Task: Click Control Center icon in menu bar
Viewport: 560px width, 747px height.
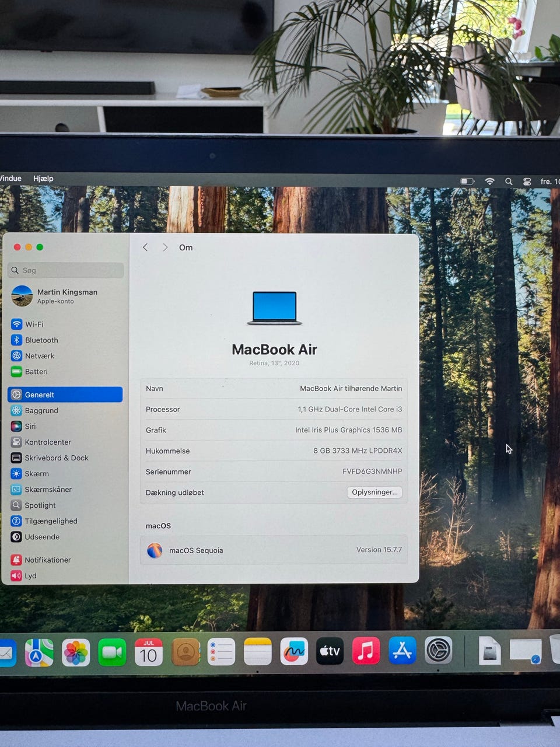Action: click(x=527, y=181)
